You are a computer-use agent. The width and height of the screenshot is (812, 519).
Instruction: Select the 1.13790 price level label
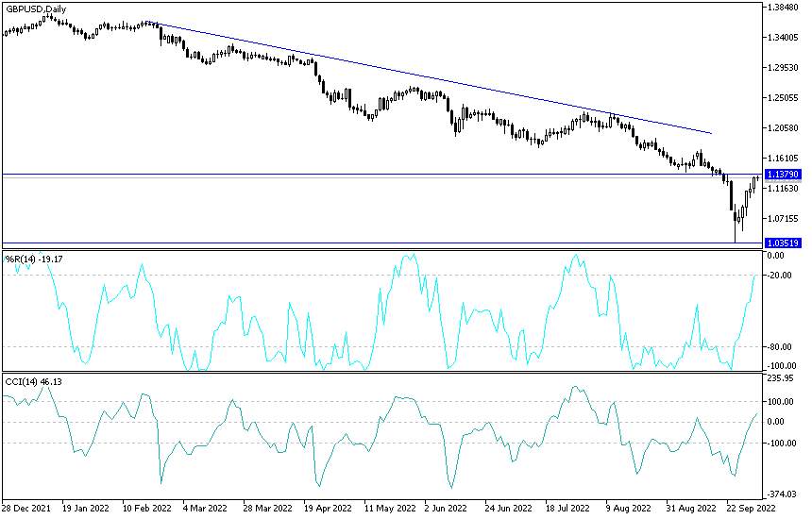point(784,175)
